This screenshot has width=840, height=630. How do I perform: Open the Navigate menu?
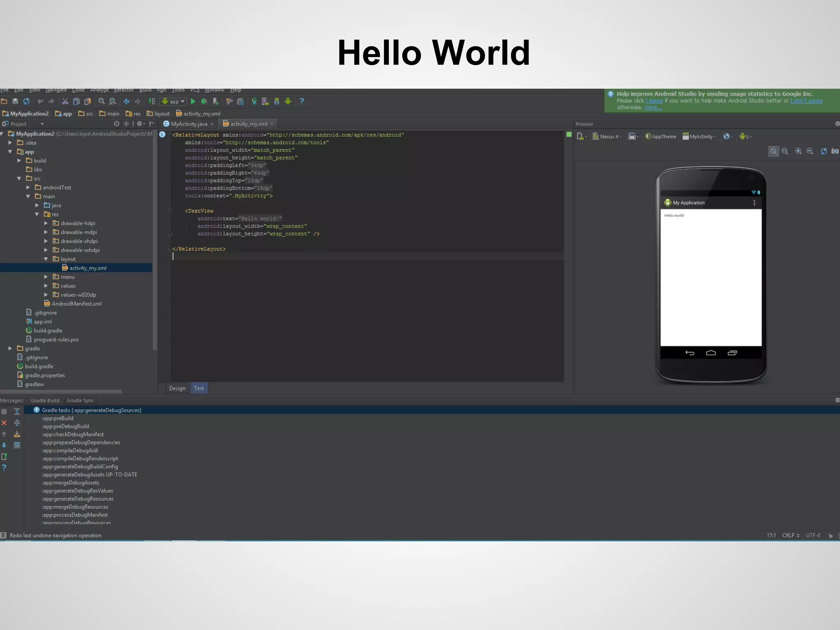(x=56, y=90)
